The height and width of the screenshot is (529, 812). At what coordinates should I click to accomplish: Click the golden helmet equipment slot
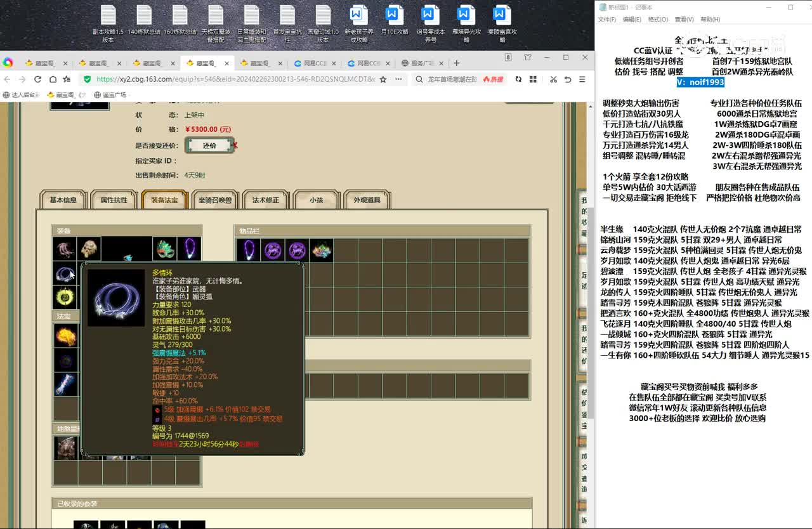(89, 249)
